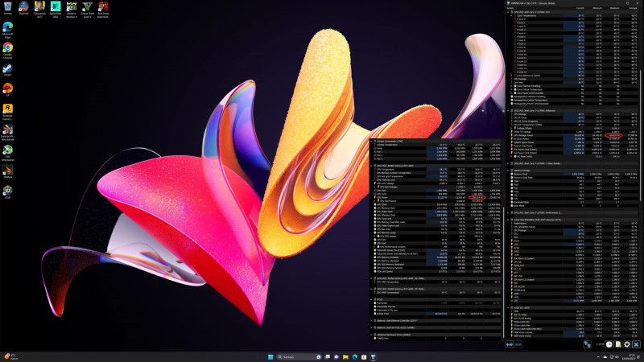644x362 pixels.
Task: Open the MSI Afterburner desktop shortcut
Action: [7, 152]
